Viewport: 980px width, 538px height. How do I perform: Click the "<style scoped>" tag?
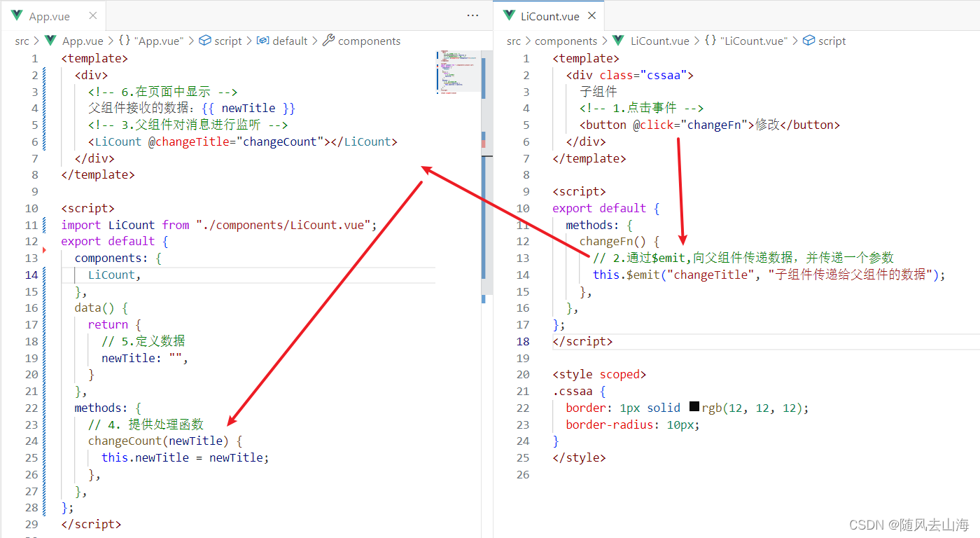599,375
